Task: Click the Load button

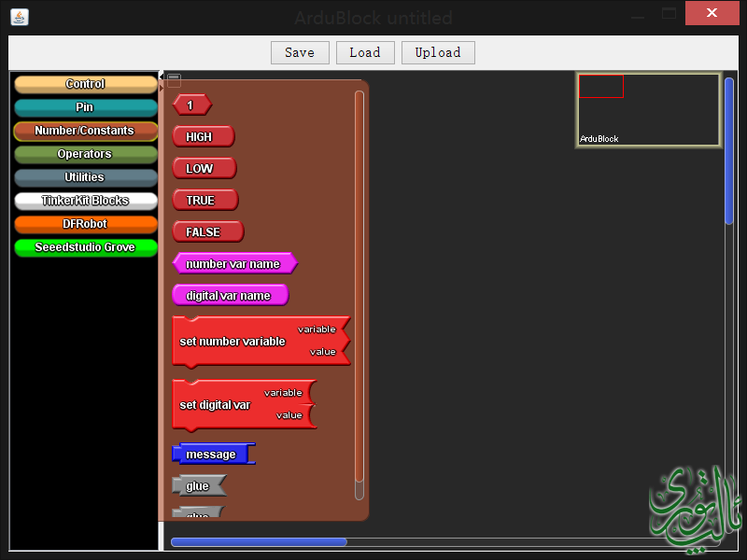Action: 365,52
